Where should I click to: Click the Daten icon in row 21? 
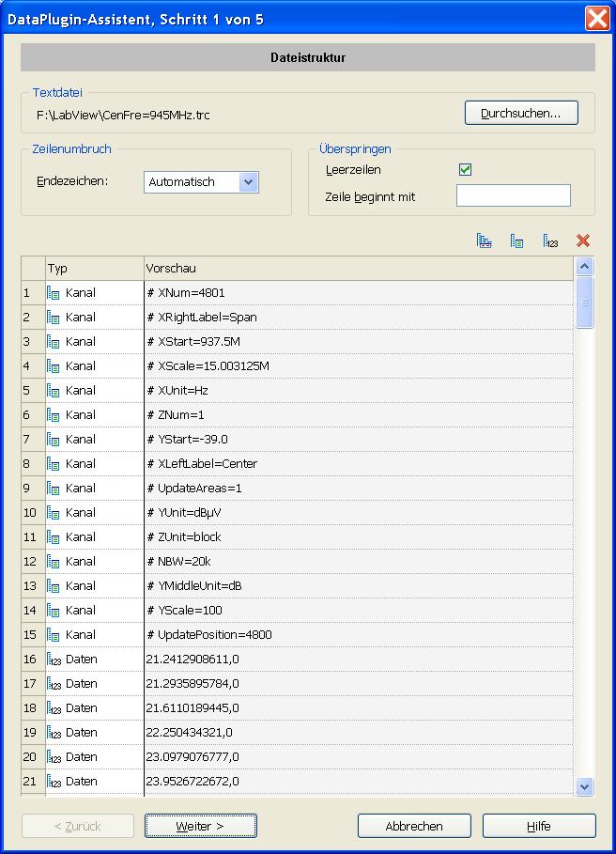pyautogui.click(x=54, y=782)
